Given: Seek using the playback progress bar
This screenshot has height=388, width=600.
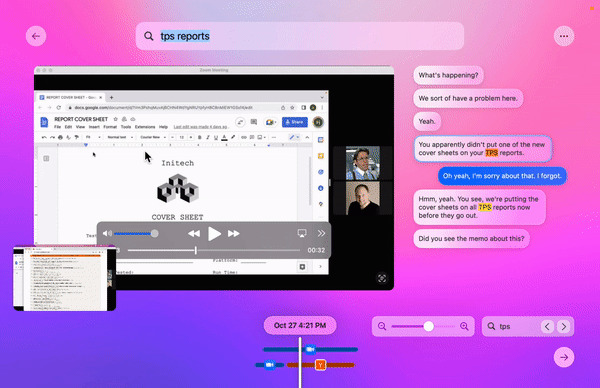Looking at the screenshot, I should [214, 251].
